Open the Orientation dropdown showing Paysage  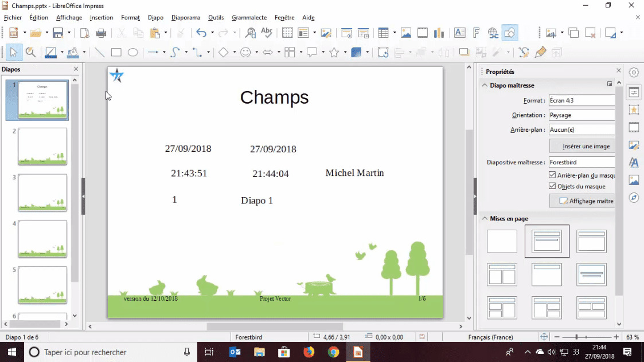pyautogui.click(x=581, y=115)
